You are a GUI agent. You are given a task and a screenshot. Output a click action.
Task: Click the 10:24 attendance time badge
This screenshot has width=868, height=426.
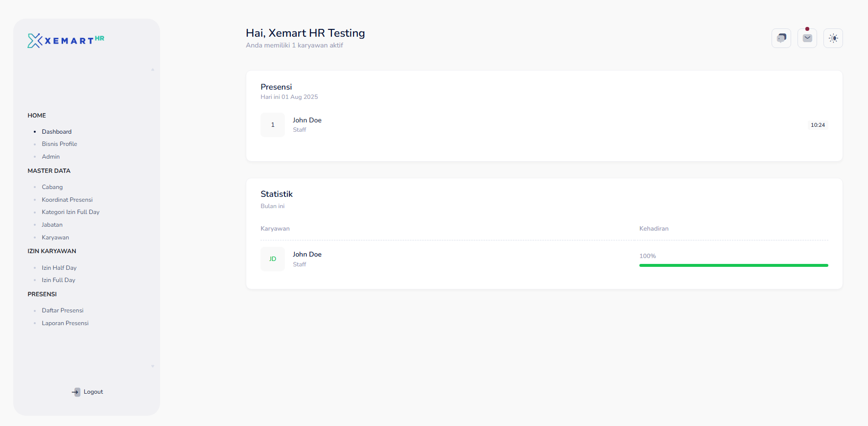click(x=818, y=125)
